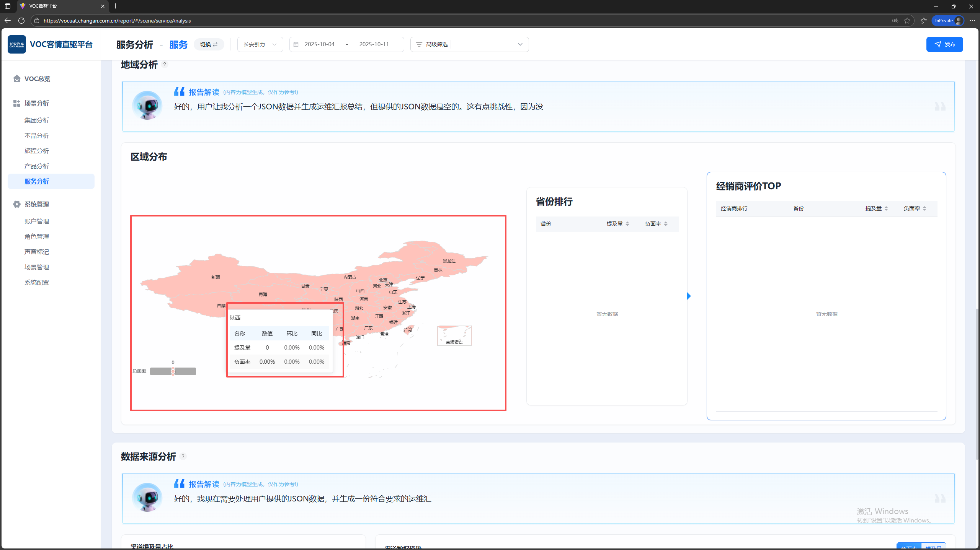Open 旅程分析 in the sidebar
Image resolution: width=980 pixels, height=550 pixels.
coord(37,151)
